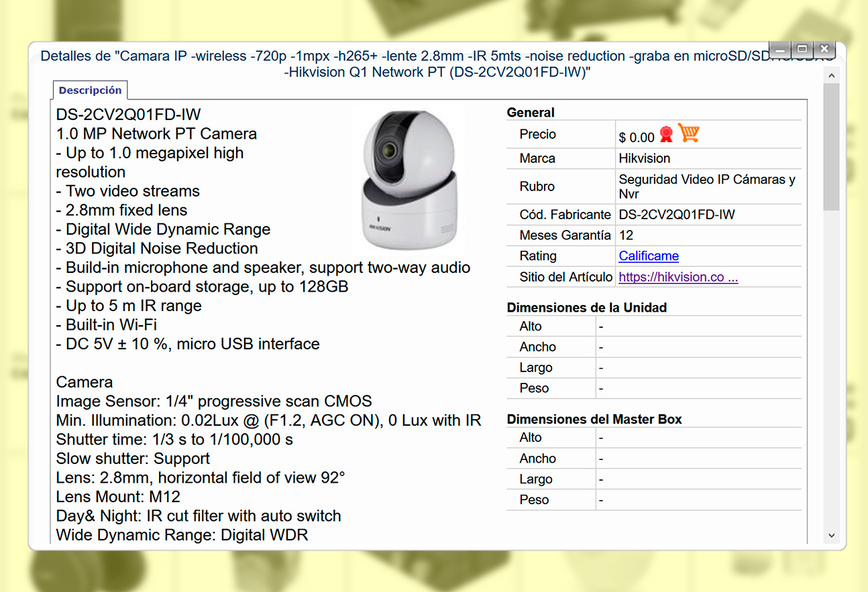Close the product details dialog
Image resolution: width=868 pixels, height=592 pixels.
(x=824, y=50)
